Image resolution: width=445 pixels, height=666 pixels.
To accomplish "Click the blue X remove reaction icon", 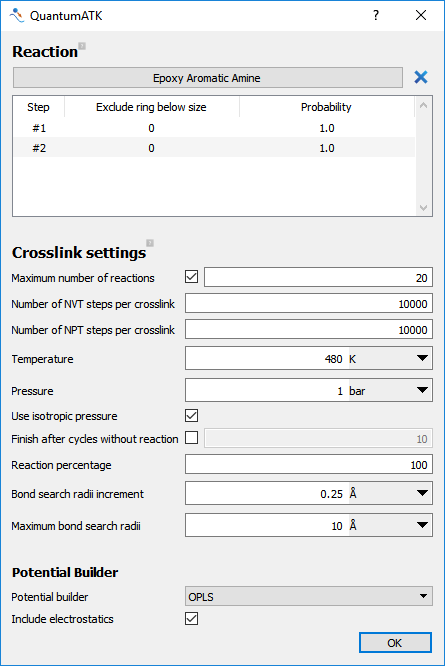I will (421, 77).
